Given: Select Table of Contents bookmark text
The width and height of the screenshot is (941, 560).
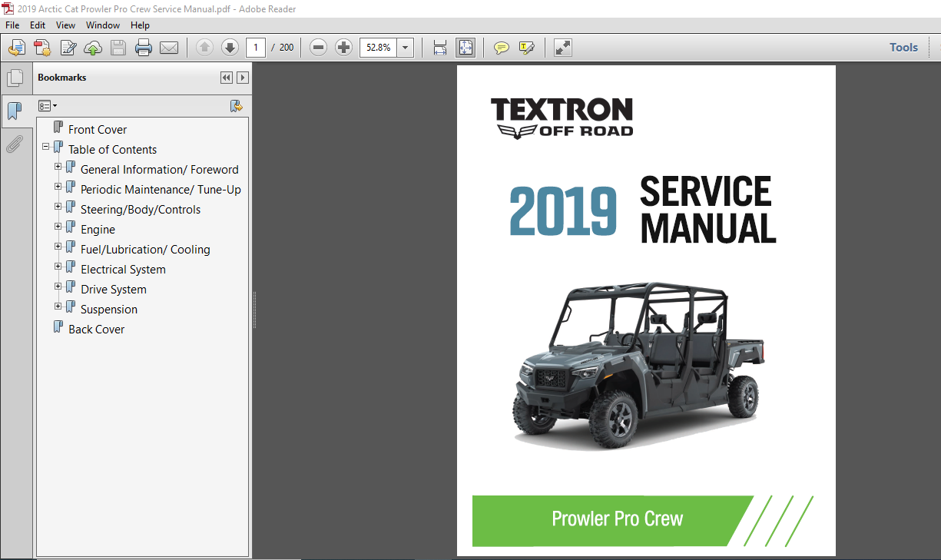Looking at the screenshot, I should (112, 150).
